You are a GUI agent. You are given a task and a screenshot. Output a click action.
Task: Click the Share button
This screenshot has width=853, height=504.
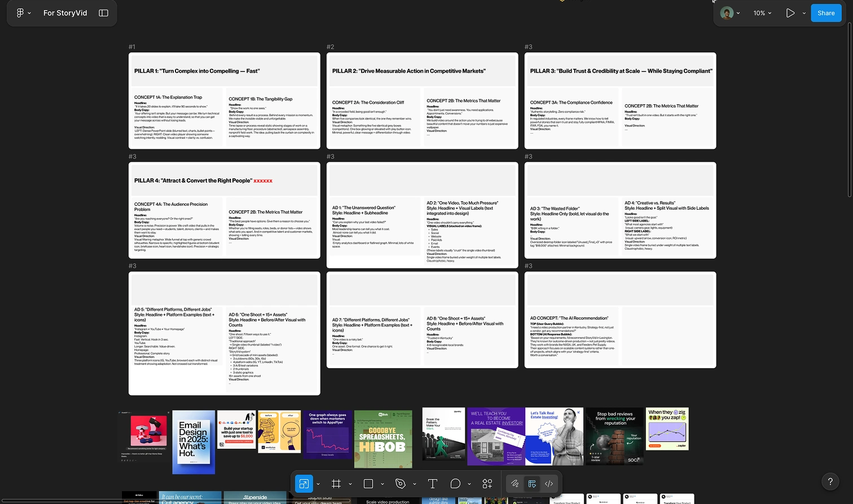click(825, 12)
